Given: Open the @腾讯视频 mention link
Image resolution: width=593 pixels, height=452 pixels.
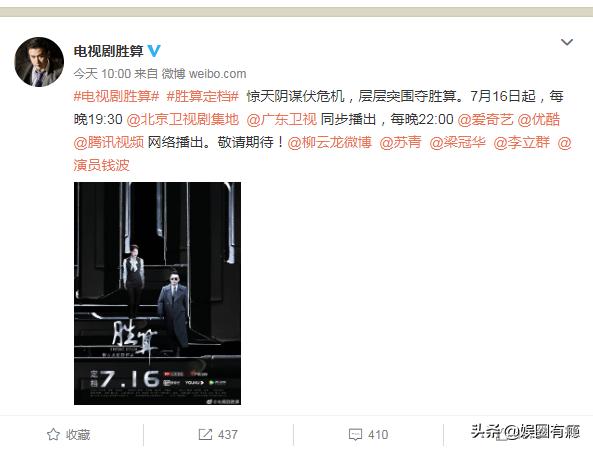Looking at the screenshot, I should point(109,143).
